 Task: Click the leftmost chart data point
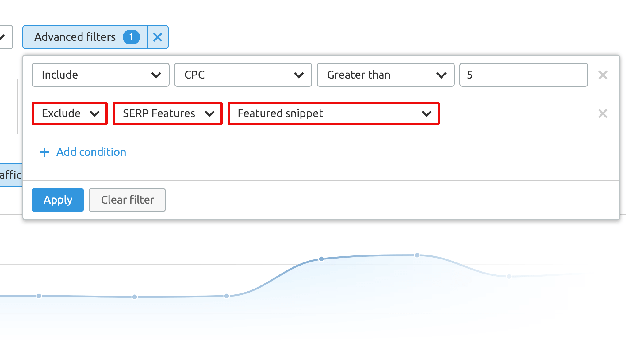point(39,296)
